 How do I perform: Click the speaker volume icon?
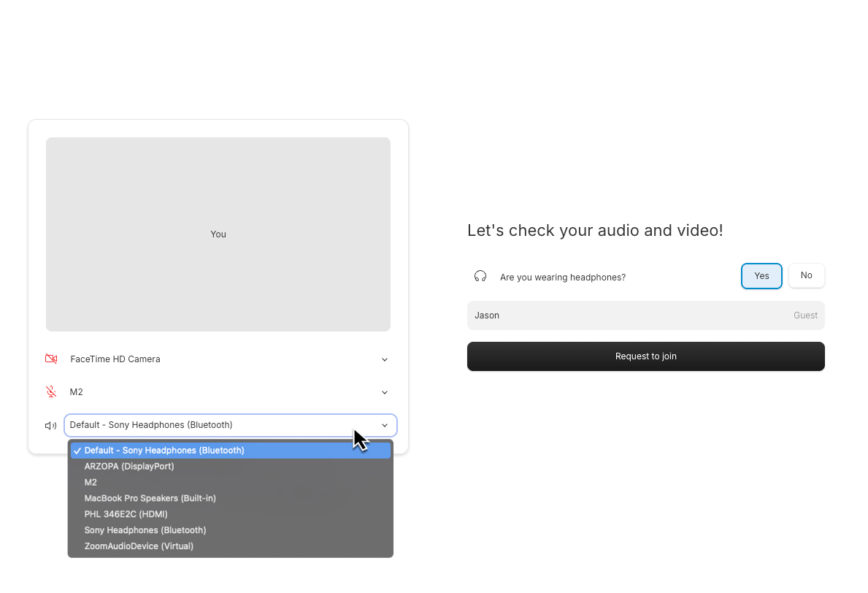(50, 425)
